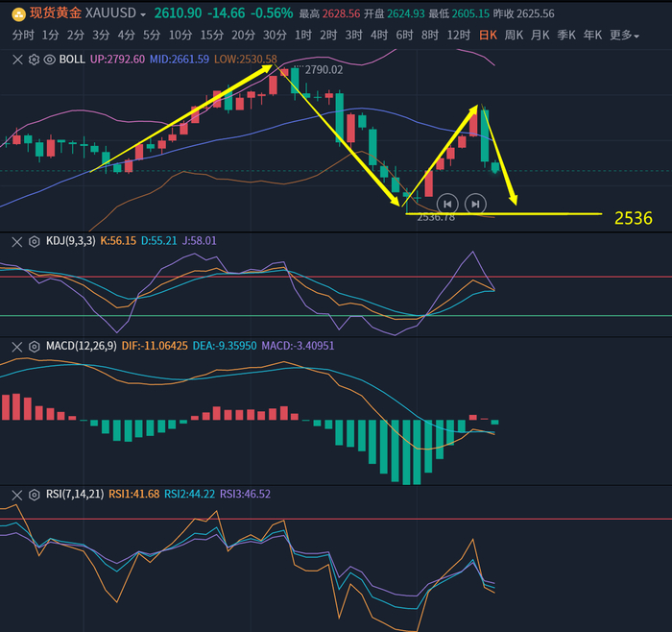This screenshot has height=632, width=672.
Task: Click the 2536.78 low price label
Action: (436, 218)
